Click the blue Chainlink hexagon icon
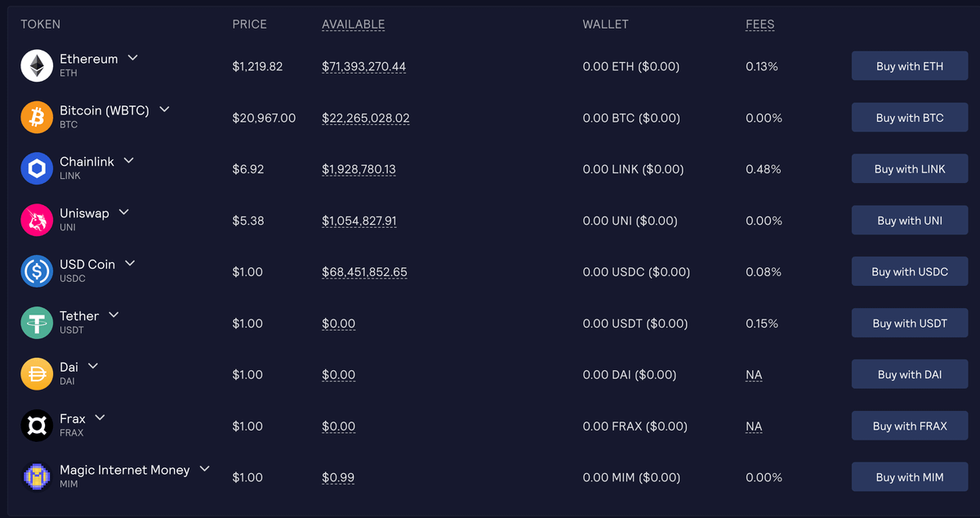Image resolution: width=980 pixels, height=518 pixels. point(37,169)
